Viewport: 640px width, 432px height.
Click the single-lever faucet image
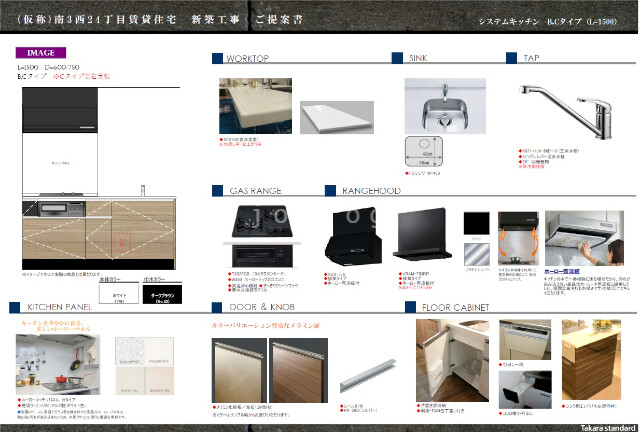click(566, 111)
